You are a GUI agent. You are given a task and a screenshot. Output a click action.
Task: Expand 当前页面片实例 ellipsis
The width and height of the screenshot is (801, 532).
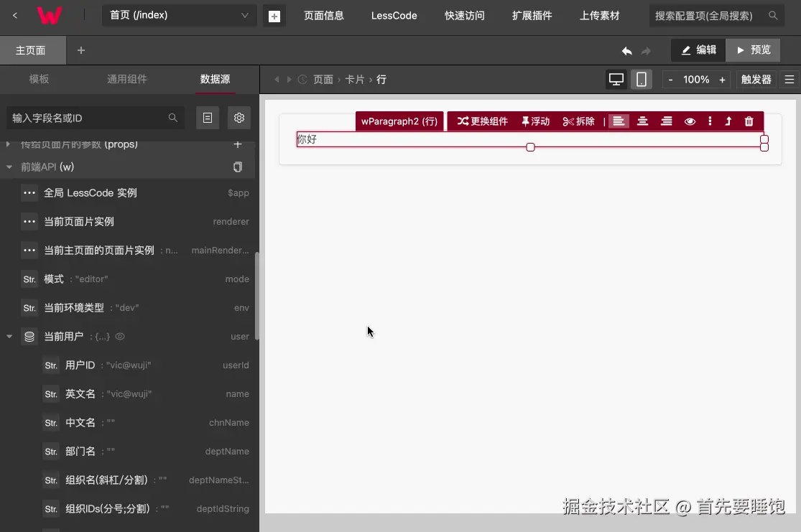coord(29,222)
